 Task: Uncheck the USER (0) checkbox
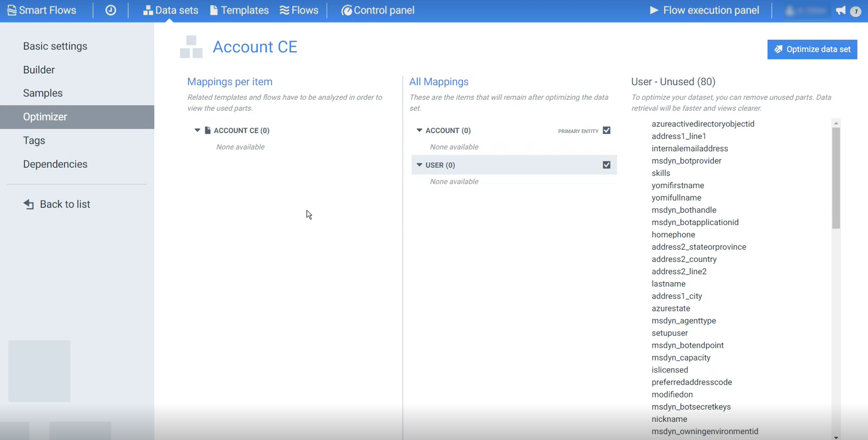point(607,165)
